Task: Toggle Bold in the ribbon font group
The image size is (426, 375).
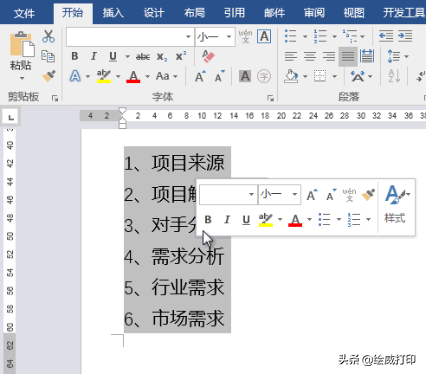Action: click(x=75, y=56)
